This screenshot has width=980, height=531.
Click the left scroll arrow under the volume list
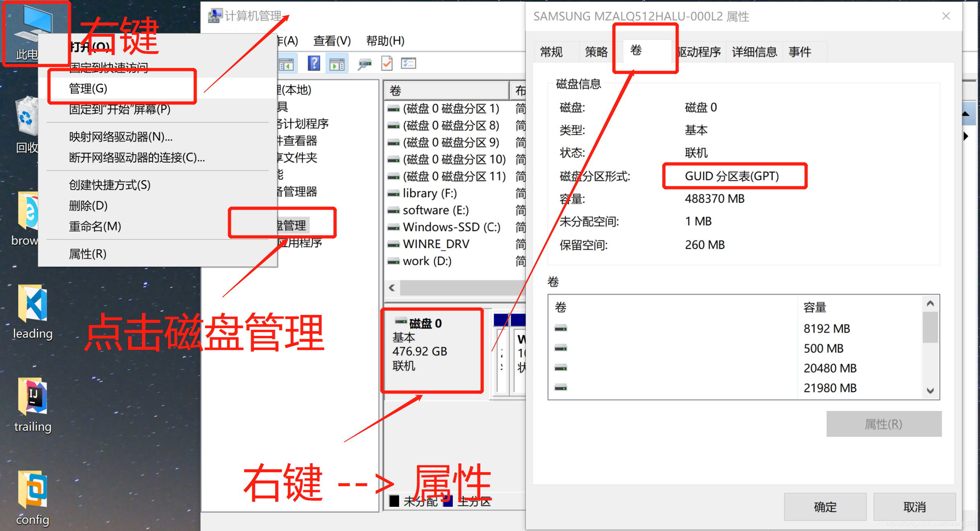coord(392,288)
